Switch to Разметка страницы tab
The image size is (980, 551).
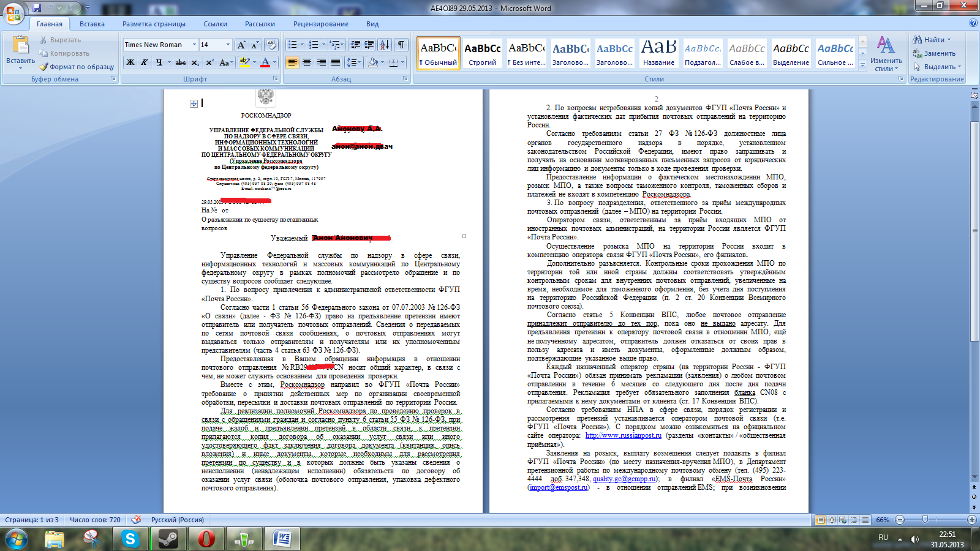pos(154,24)
